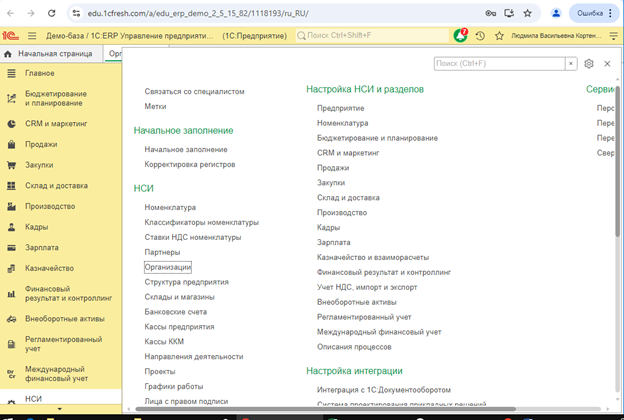Open Направления деятельности link
This screenshot has width=624, height=420.
[x=193, y=357]
